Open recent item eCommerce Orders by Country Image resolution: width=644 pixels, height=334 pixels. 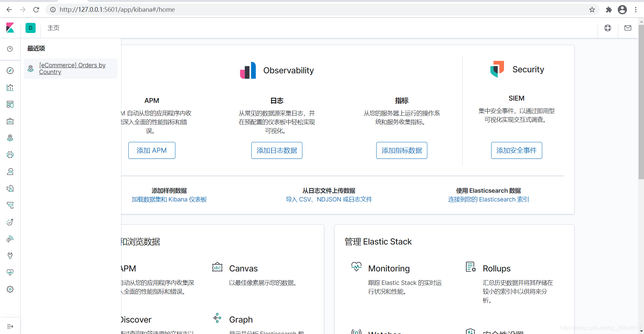click(x=72, y=69)
